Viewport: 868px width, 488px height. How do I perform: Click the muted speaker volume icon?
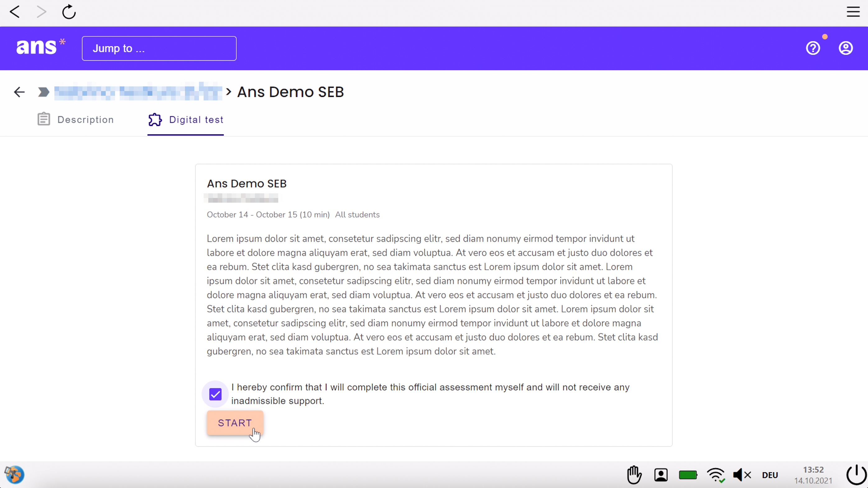point(742,475)
